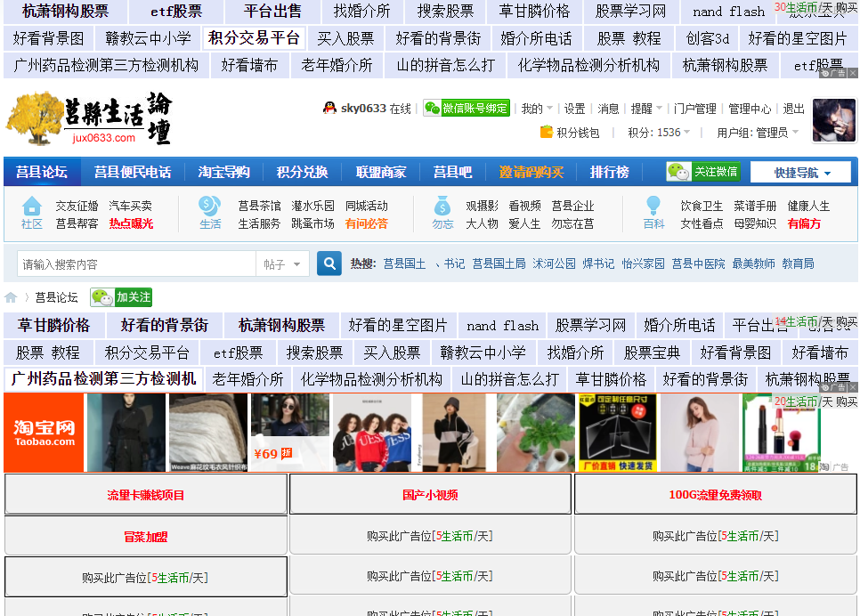Click the magnifier search button

[x=329, y=263]
